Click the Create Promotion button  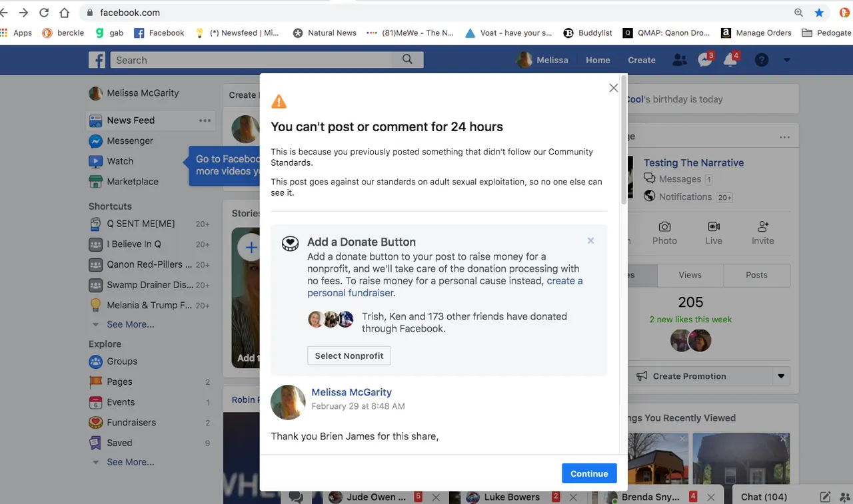[700, 376]
